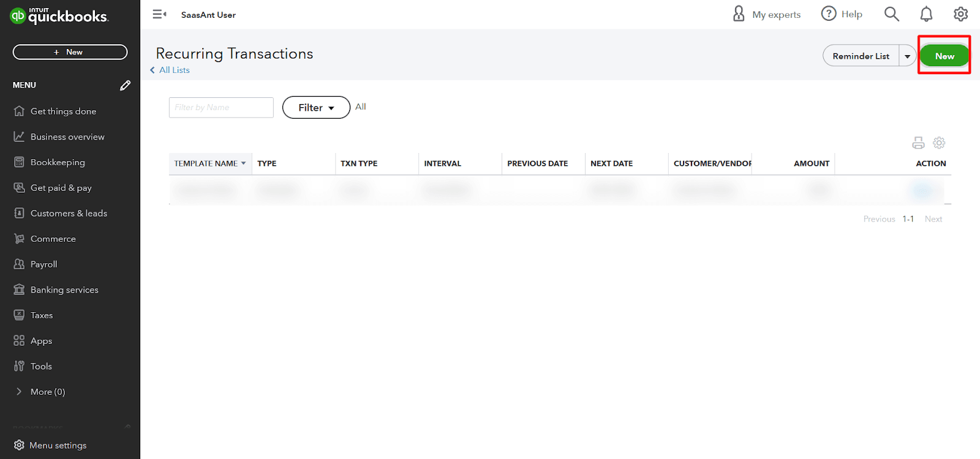This screenshot has width=980, height=459.
Task: Open Tools in the sidebar
Action: point(41,366)
